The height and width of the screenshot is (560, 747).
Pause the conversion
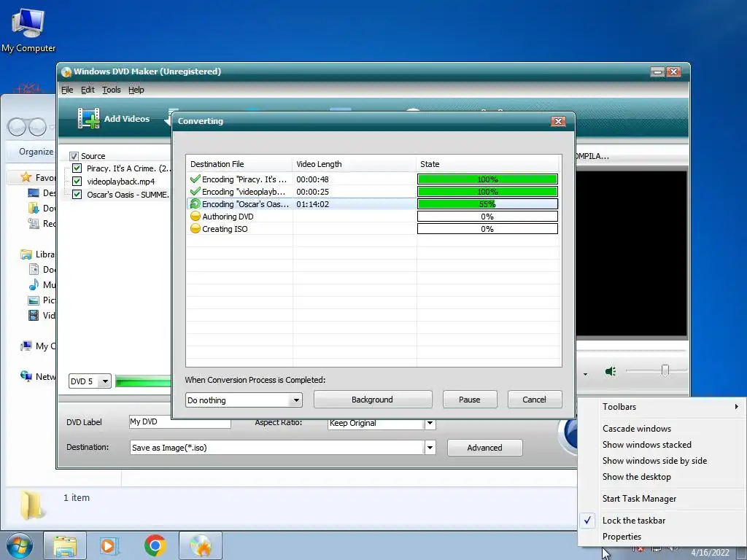(470, 400)
